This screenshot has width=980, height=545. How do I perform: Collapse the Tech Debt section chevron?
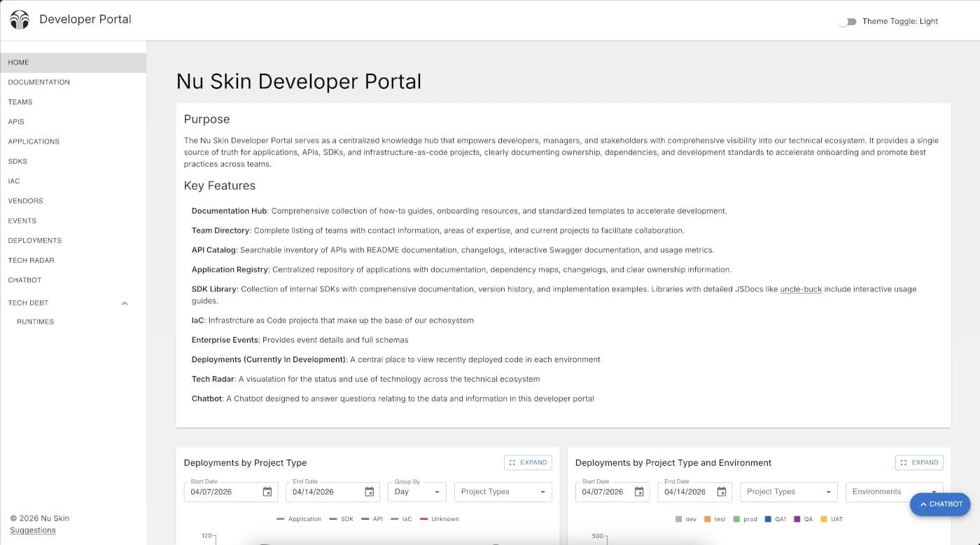[125, 303]
